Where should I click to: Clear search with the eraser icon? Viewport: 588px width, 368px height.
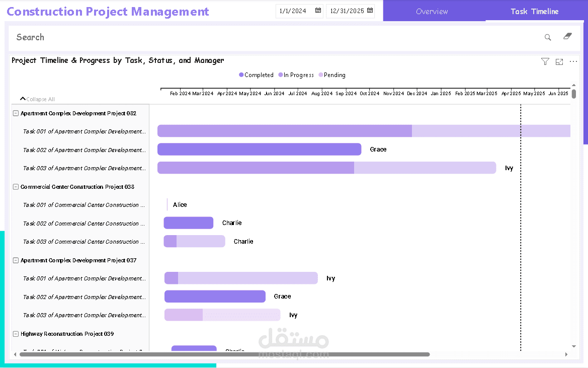click(x=567, y=36)
